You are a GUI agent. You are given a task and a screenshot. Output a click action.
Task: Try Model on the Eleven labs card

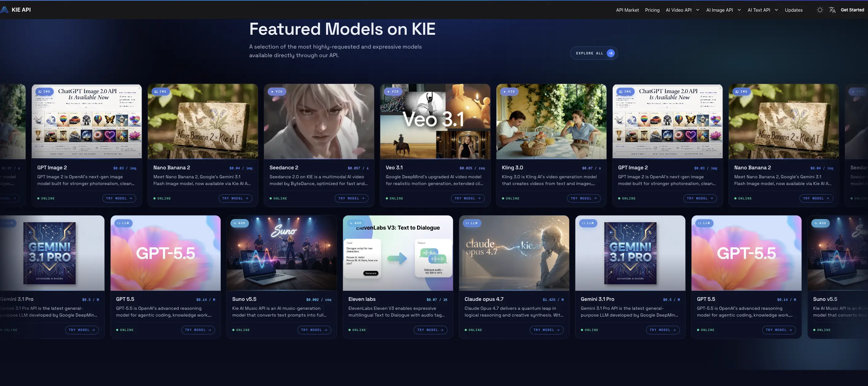[x=430, y=330]
